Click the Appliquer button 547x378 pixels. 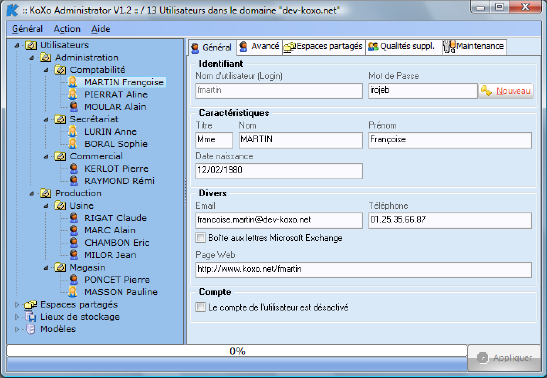[504, 357]
